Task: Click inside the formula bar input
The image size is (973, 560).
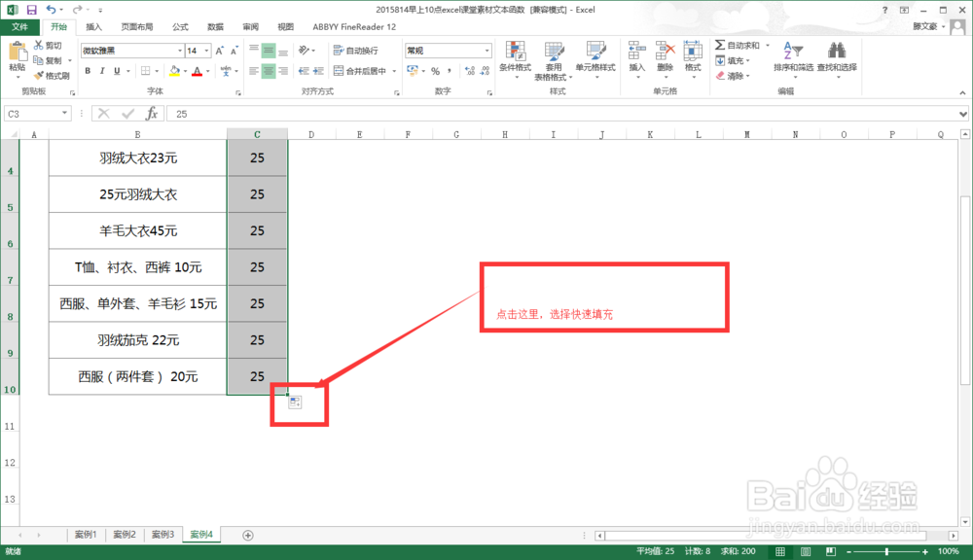Action: pyautogui.click(x=561, y=114)
